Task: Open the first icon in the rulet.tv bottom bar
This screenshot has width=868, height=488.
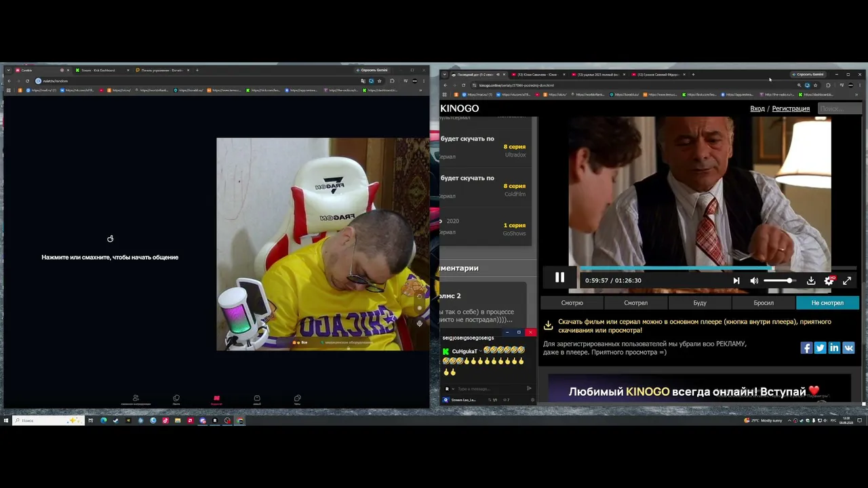Action: (136, 400)
